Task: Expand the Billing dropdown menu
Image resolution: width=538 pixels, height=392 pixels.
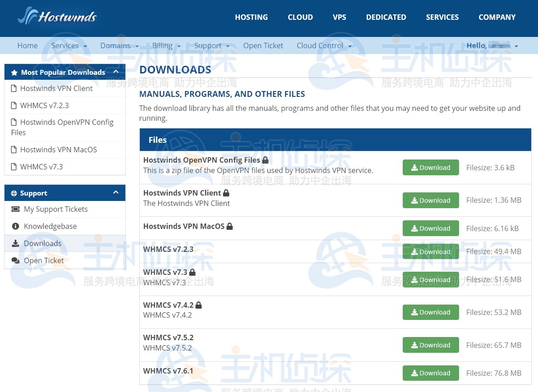Action: tap(166, 46)
